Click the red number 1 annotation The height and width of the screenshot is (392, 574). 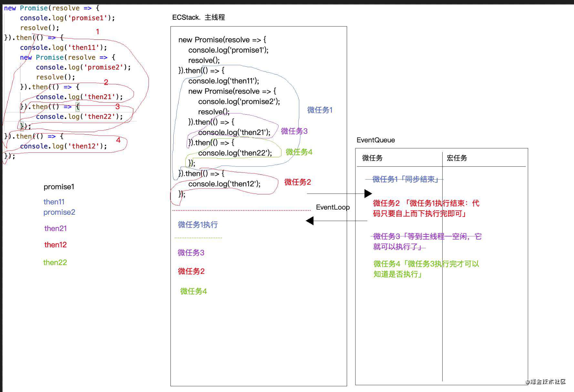97,32
